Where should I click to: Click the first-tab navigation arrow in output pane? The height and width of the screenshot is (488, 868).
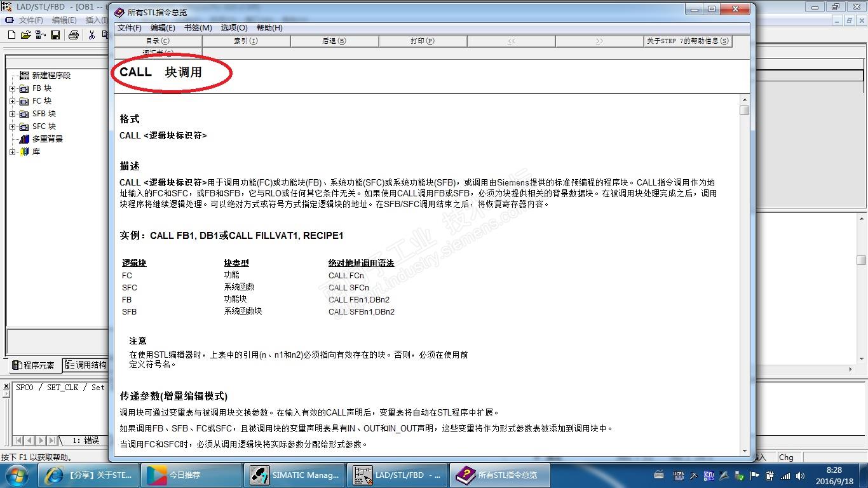click(18, 440)
